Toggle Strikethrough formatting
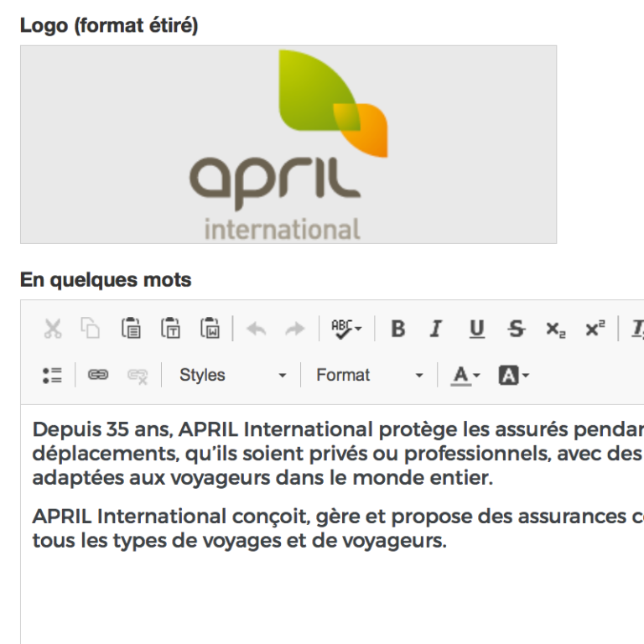This screenshot has width=644, height=644. click(517, 329)
